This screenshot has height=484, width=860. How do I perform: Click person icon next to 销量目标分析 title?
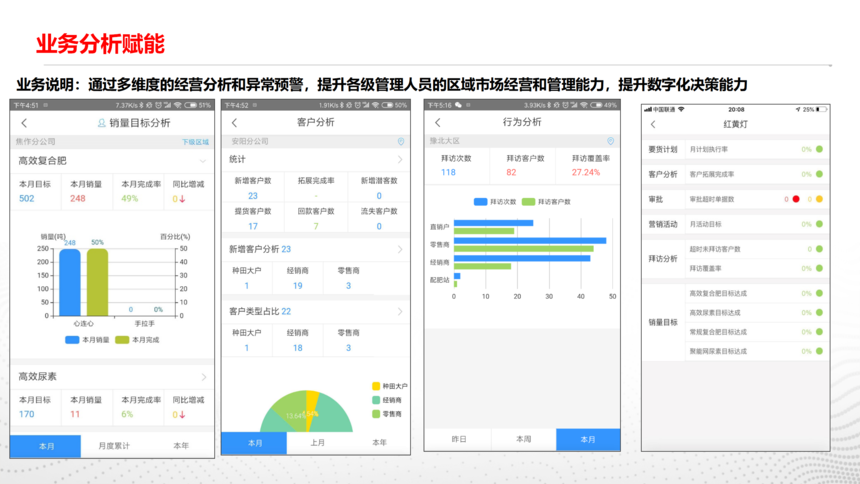[101, 123]
